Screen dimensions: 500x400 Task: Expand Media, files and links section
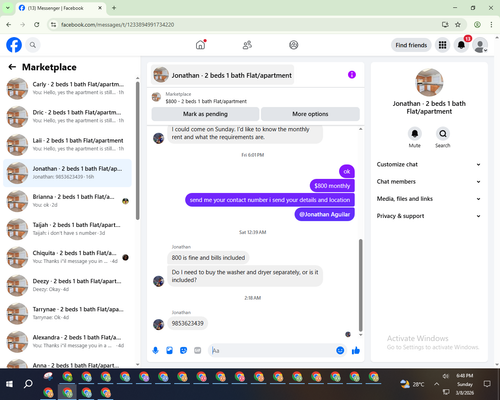point(429,199)
